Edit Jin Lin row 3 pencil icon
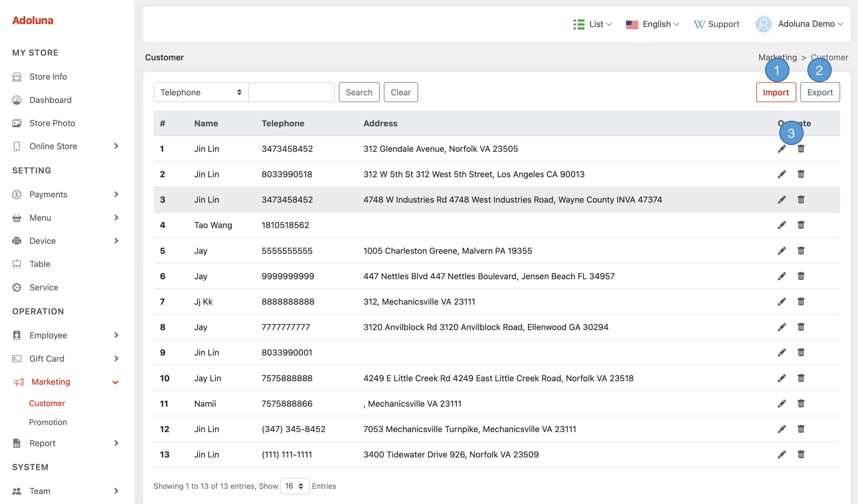The image size is (858, 504). 782,200
